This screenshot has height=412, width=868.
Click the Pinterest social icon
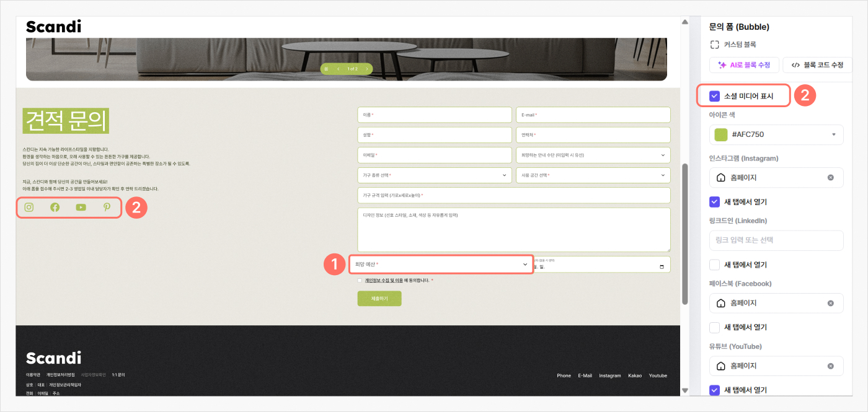coord(107,208)
